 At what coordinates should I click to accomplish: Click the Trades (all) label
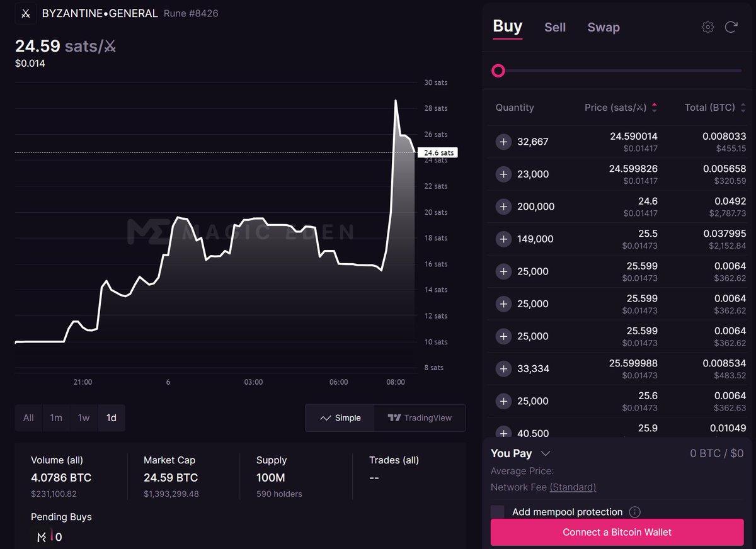click(x=394, y=460)
